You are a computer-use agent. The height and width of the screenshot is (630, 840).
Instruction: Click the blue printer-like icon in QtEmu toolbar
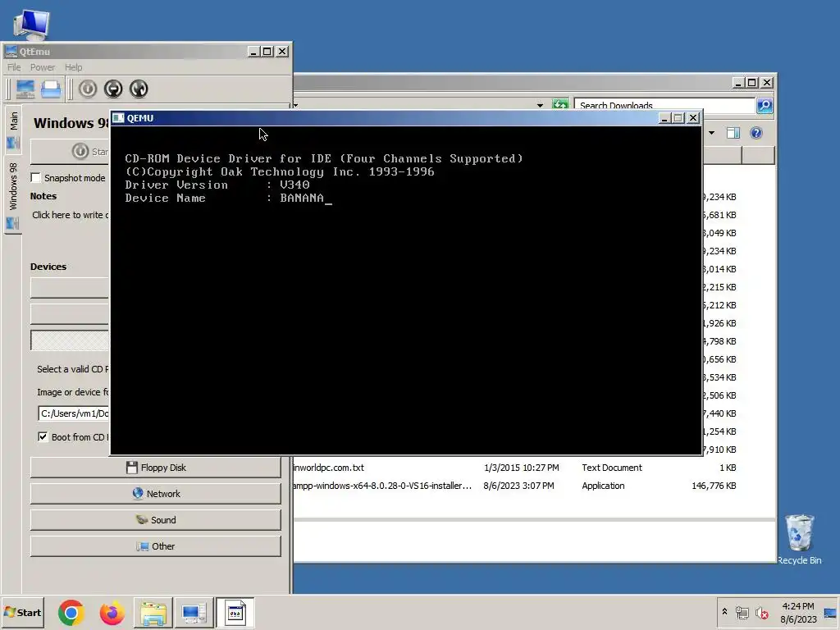tap(51, 89)
